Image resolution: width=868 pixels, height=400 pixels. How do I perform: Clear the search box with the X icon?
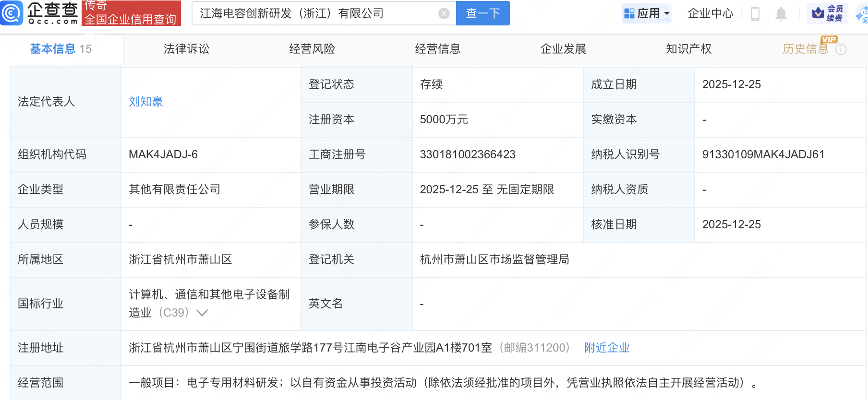[444, 13]
